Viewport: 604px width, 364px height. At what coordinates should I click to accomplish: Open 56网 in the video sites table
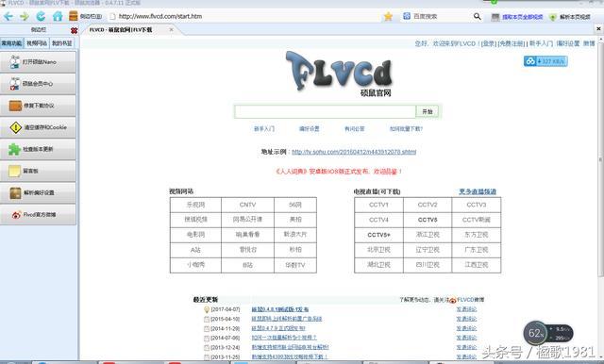(x=295, y=205)
